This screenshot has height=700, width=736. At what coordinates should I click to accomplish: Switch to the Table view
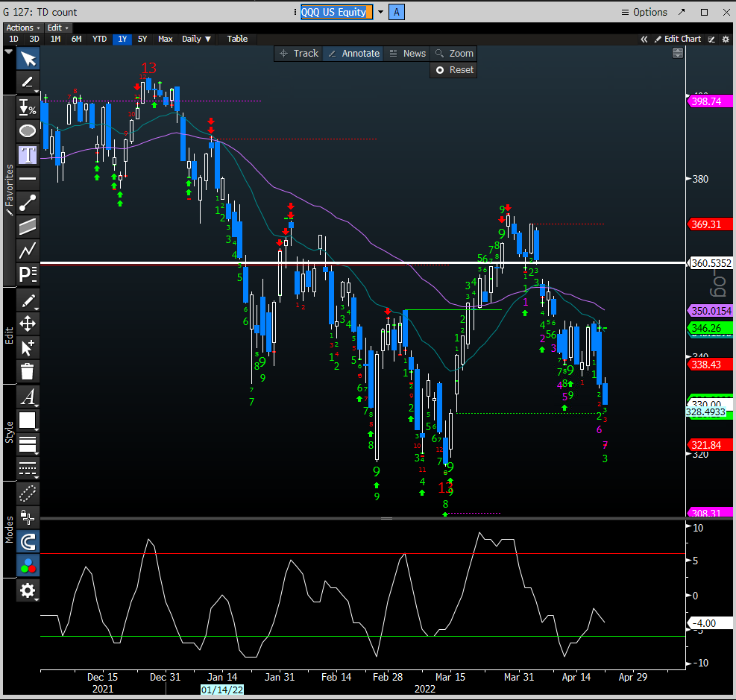(238, 39)
